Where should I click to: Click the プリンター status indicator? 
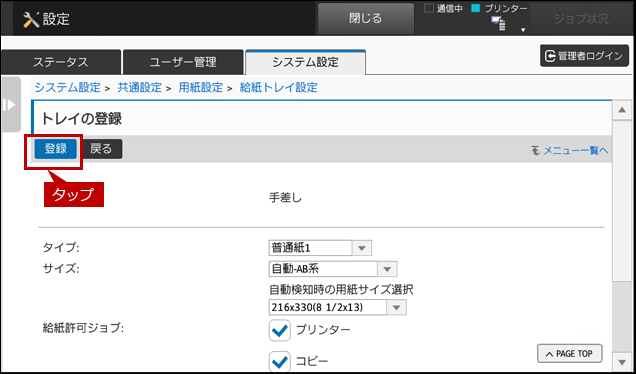[499, 9]
